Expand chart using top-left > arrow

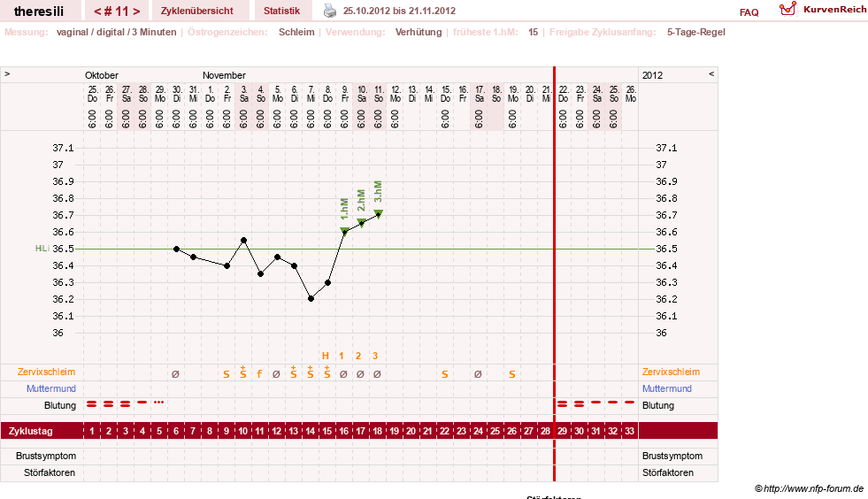[x=7, y=73]
